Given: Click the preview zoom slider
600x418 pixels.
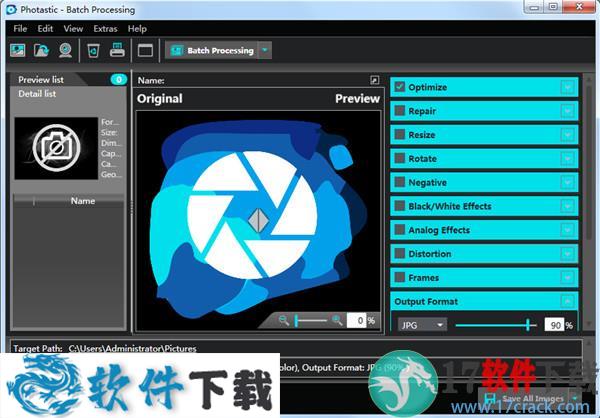Looking at the screenshot, I should click(310, 320).
